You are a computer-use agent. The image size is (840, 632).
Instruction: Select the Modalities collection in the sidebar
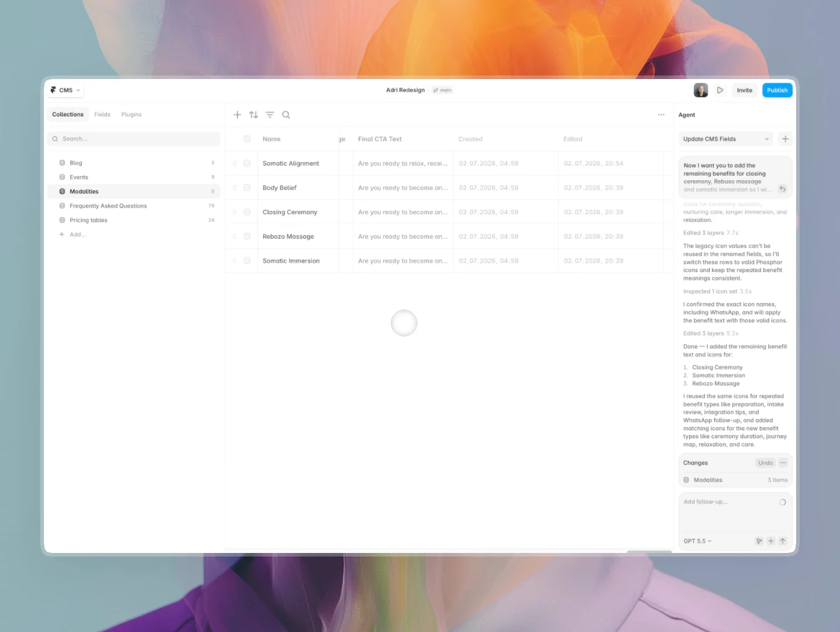click(x=134, y=191)
